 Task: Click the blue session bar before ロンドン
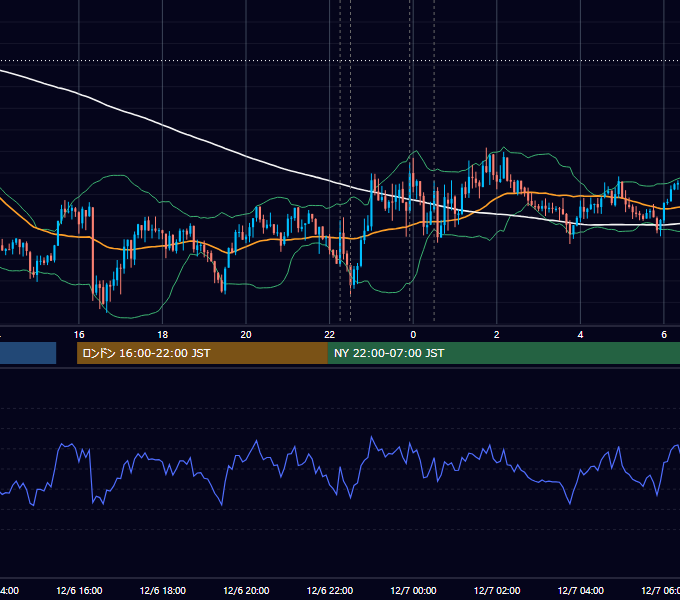click(x=28, y=353)
